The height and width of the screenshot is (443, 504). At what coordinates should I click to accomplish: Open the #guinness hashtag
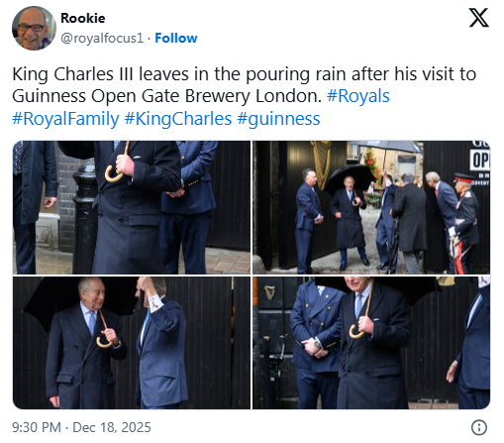pos(278,119)
